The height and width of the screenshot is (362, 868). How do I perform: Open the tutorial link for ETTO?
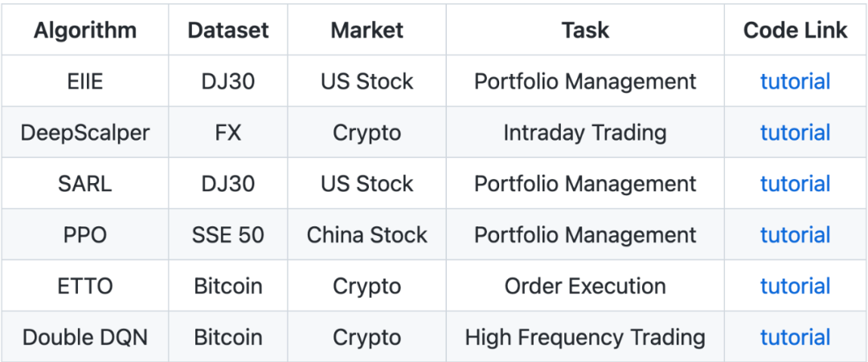[795, 287]
